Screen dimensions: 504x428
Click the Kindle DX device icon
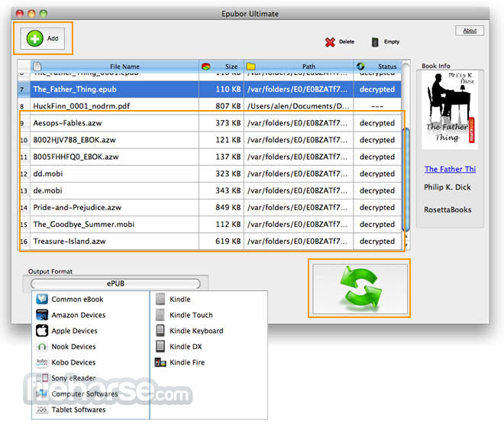[x=160, y=346]
